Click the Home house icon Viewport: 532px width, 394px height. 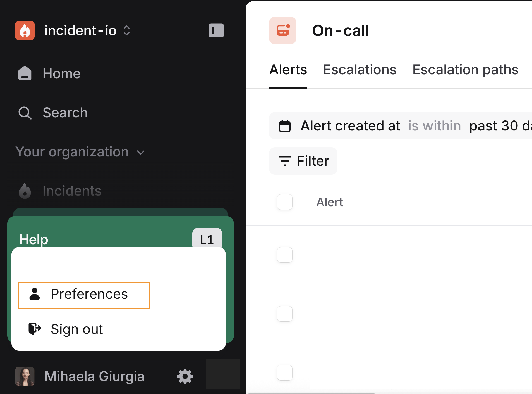pos(25,73)
